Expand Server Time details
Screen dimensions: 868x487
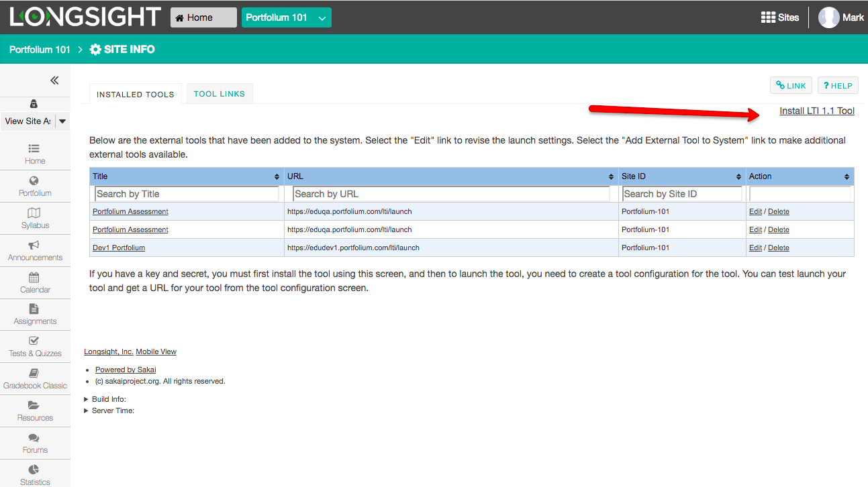pyautogui.click(x=109, y=411)
